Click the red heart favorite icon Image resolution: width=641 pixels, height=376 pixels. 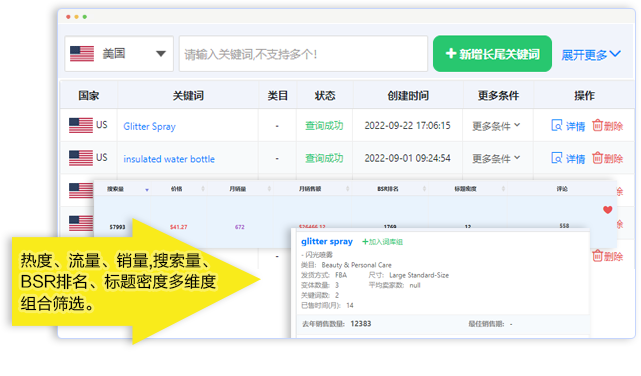point(607,210)
